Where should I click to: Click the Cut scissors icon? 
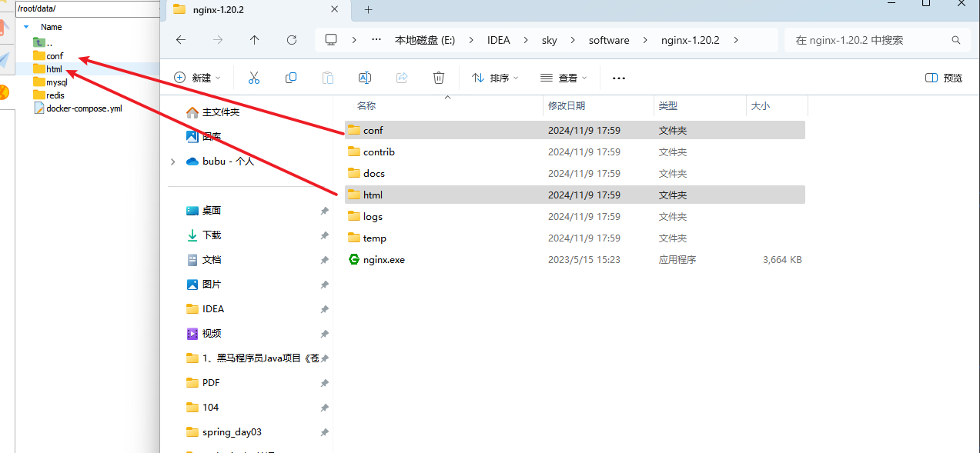(x=254, y=78)
